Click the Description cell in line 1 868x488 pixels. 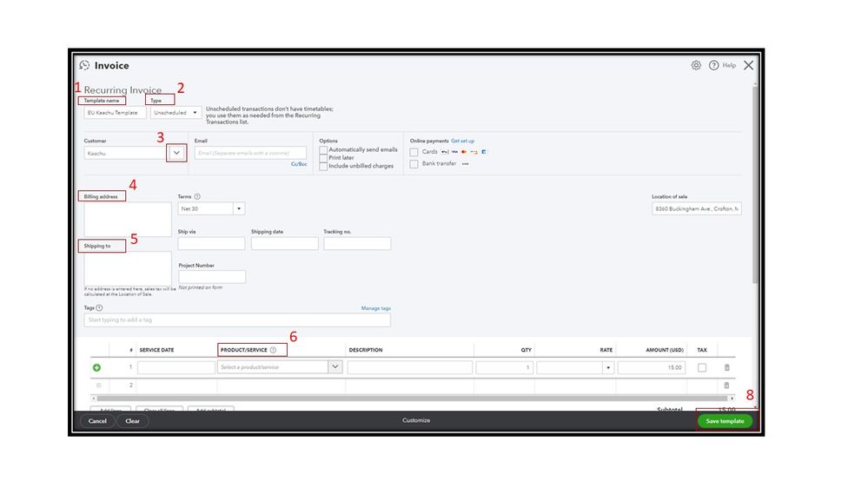[409, 367]
